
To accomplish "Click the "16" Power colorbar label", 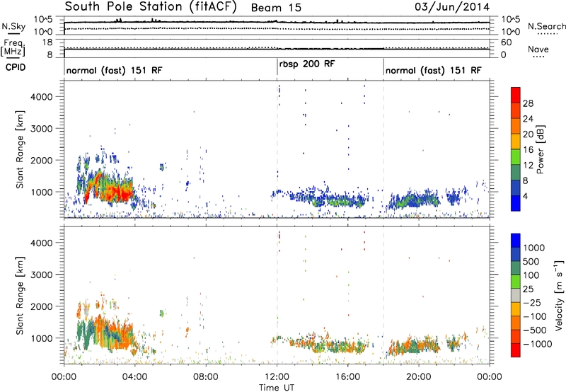I will point(528,150).
